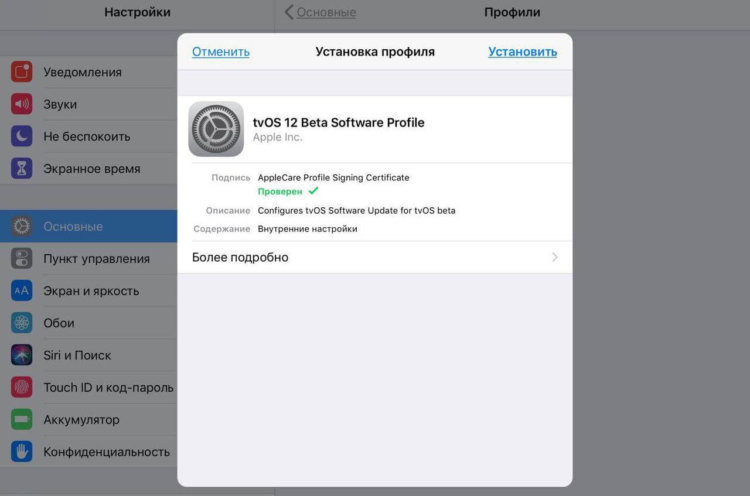Tap tvOS 12 Beta Software Profile title

339,122
